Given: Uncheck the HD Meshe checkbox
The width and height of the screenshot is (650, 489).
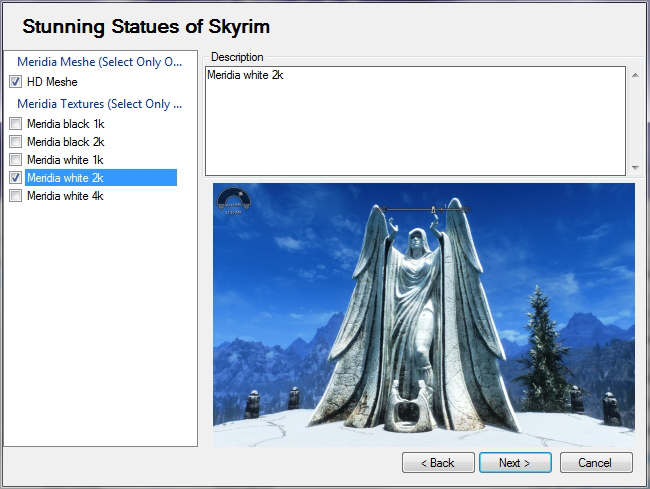Looking at the screenshot, I should pos(15,82).
